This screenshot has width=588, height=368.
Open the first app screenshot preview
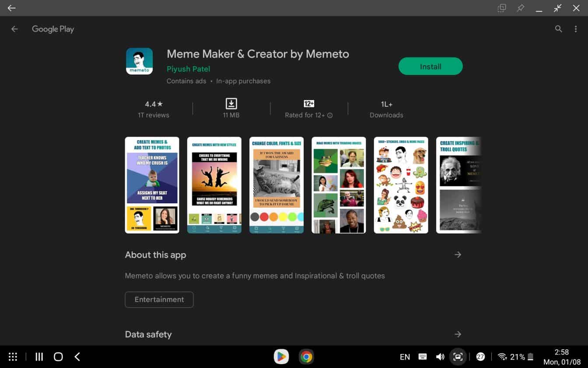[x=152, y=184]
